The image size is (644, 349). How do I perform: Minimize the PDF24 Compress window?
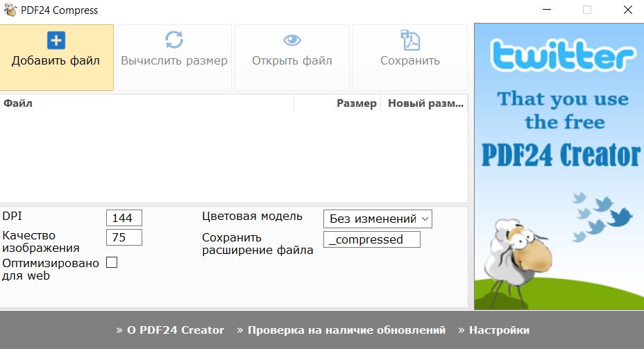(547, 10)
